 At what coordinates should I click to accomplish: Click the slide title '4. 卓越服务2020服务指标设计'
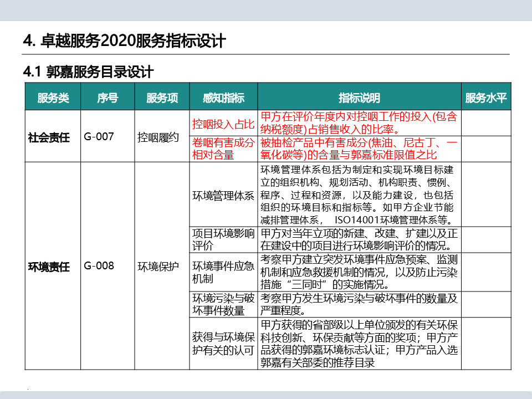[124, 40]
